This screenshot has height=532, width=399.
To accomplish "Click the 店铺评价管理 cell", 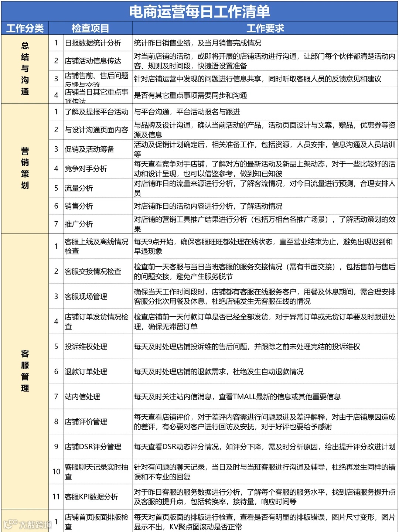I will click(98, 422).
